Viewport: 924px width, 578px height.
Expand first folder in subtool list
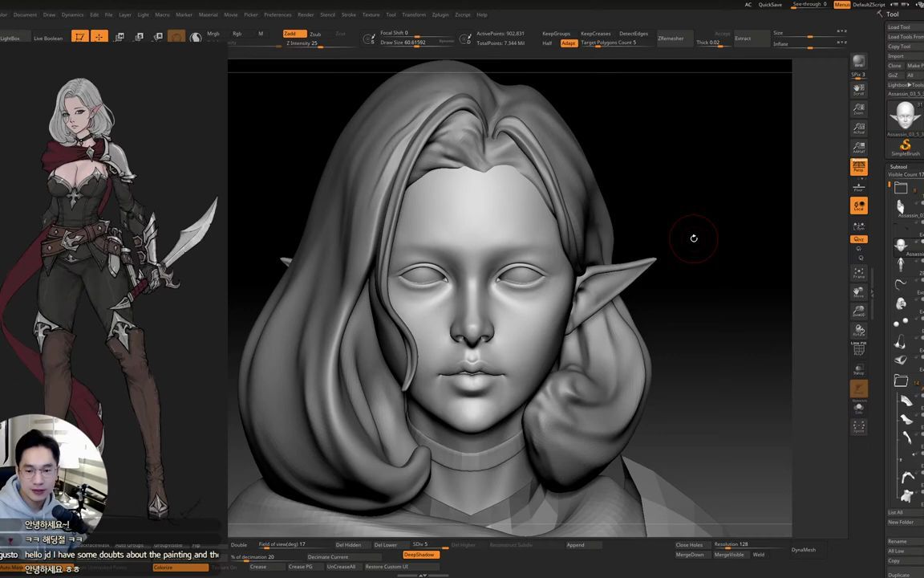(x=901, y=188)
